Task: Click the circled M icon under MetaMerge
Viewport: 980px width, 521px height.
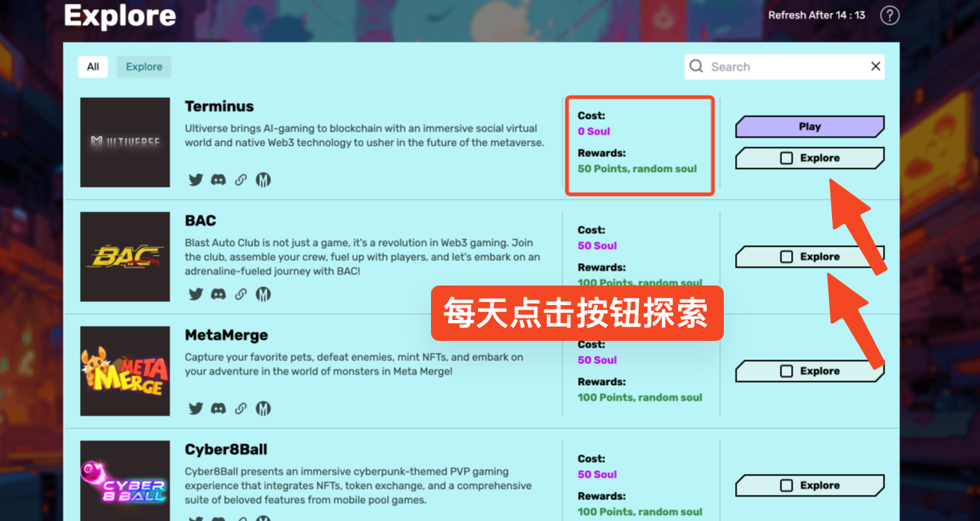Action: point(263,408)
